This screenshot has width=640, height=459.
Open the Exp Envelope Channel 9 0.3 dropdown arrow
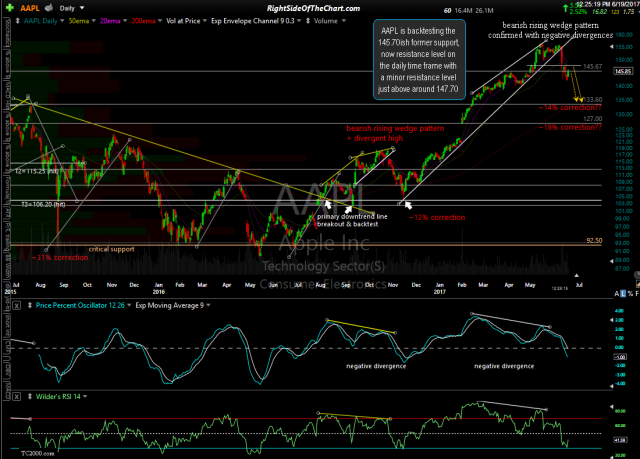299,21
